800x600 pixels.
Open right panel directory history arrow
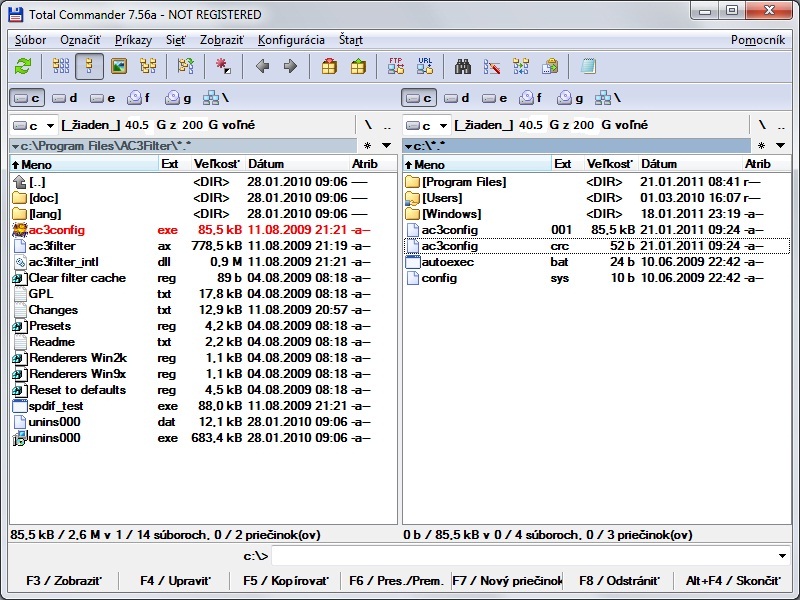[x=781, y=146]
